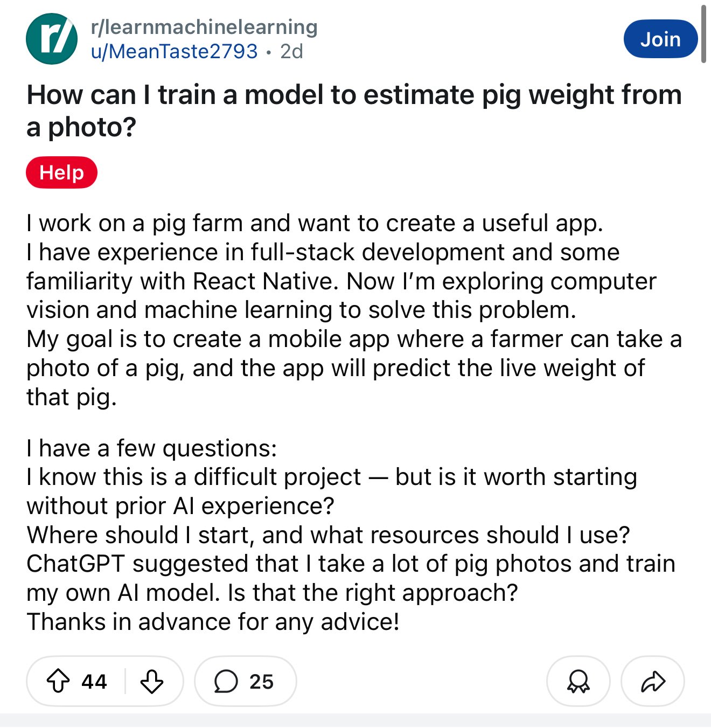This screenshot has width=711, height=728.
Task: Downvote the pig weight post
Action: (152, 681)
